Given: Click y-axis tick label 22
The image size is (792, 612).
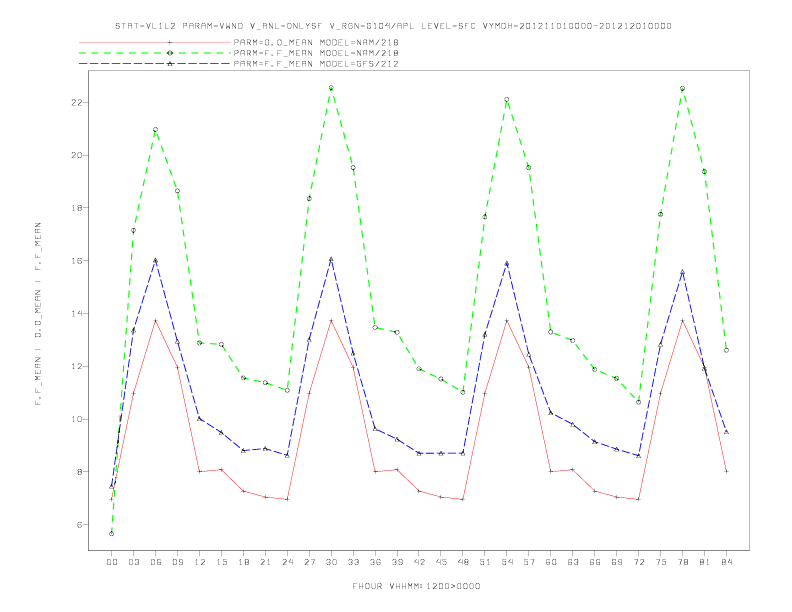Looking at the screenshot, I should (x=77, y=103).
